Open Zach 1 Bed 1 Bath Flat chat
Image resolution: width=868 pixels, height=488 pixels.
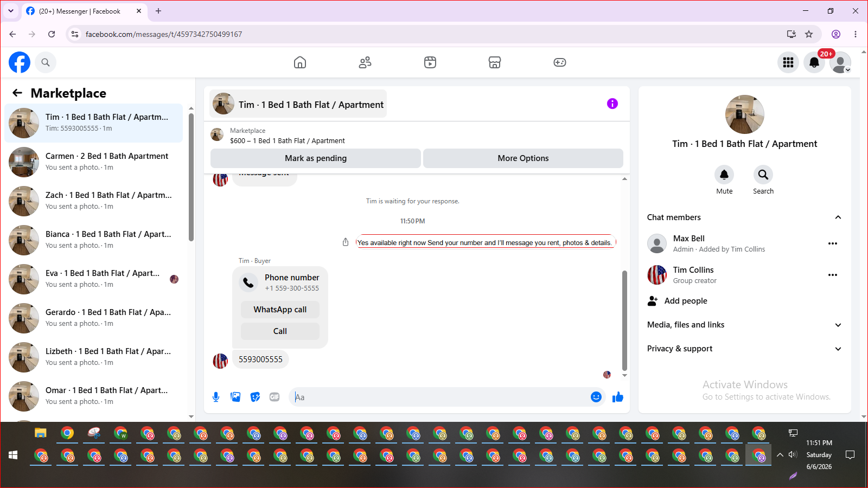(93, 201)
